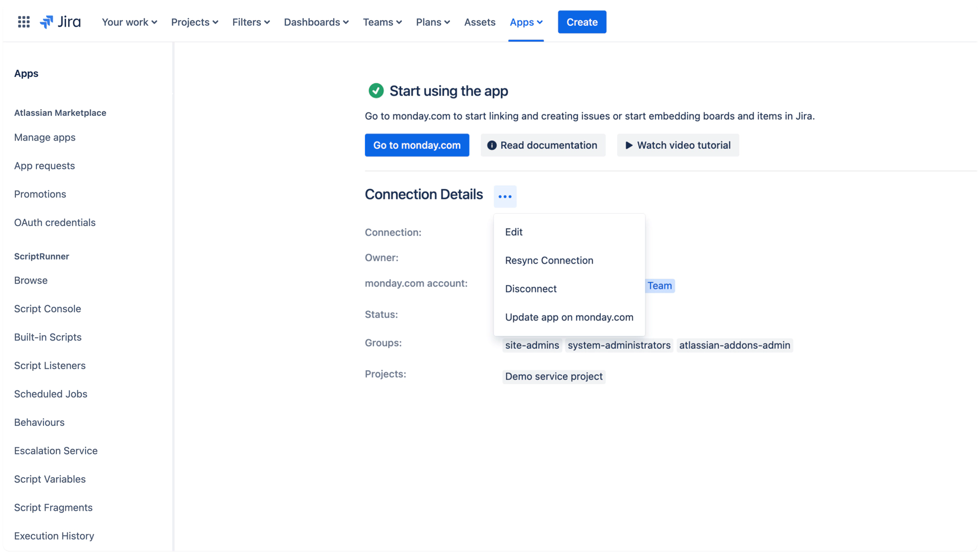This screenshot has width=980, height=554.
Task: Click the Owner: field label
Action: (x=382, y=258)
